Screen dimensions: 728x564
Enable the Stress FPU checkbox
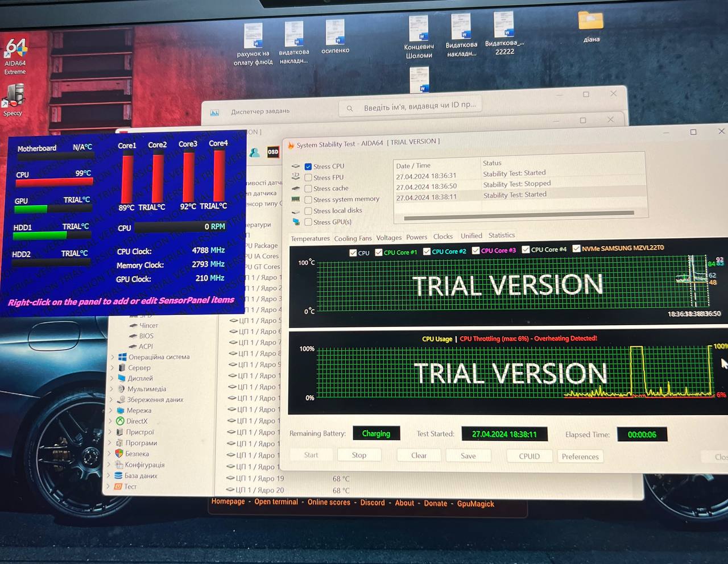click(x=308, y=177)
